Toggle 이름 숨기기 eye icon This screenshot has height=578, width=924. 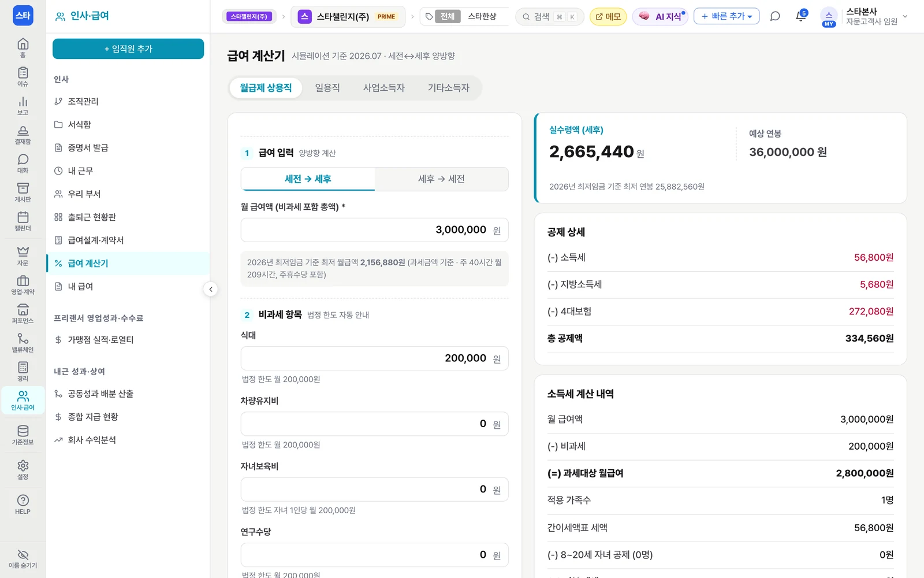pyautogui.click(x=23, y=559)
